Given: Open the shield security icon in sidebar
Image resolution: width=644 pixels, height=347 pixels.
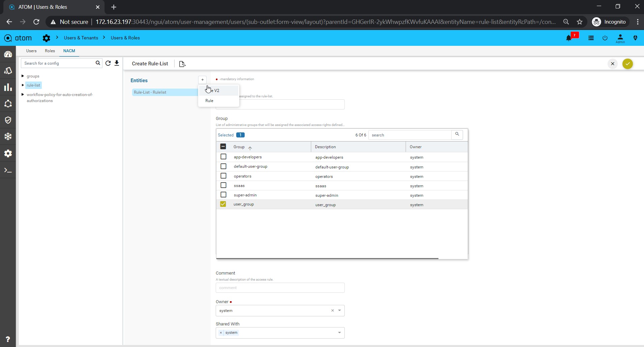Looking at the screenshot, I should (8, 120).
